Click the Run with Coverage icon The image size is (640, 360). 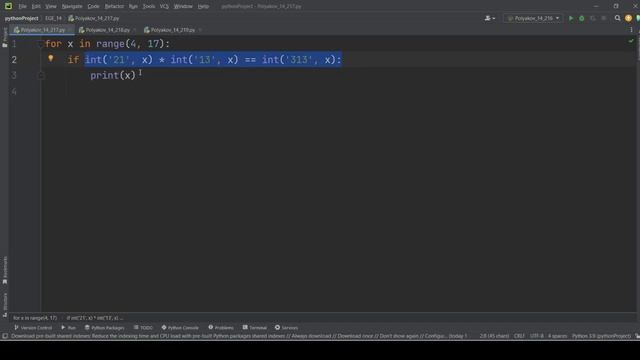[x=593, y=18]
